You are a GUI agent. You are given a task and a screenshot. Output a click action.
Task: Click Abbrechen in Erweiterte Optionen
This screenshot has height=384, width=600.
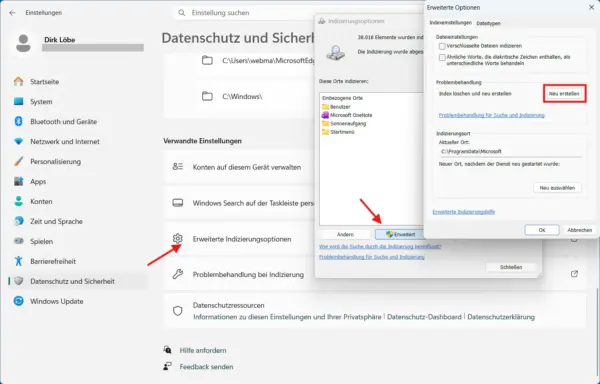pos(580,230)
